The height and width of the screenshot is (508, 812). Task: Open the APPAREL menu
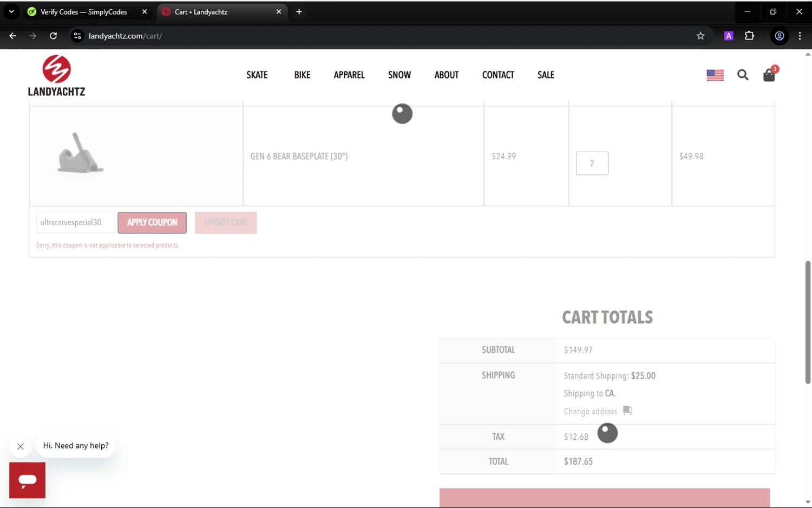click(x=349, y=75)
